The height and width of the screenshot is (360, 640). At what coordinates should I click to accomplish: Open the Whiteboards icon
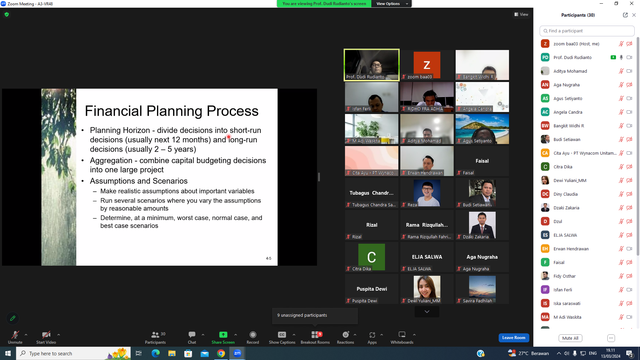[x=402, y=335]
